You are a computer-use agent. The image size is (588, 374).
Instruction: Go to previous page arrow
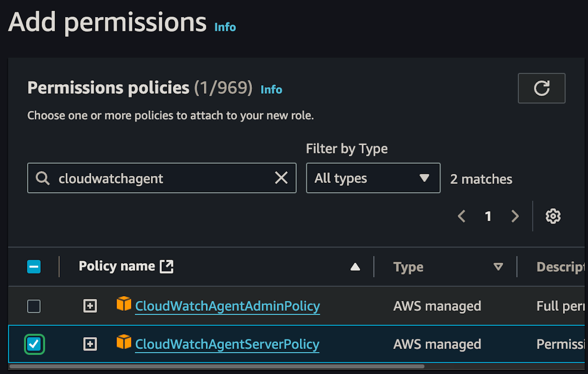click(461, 216)
